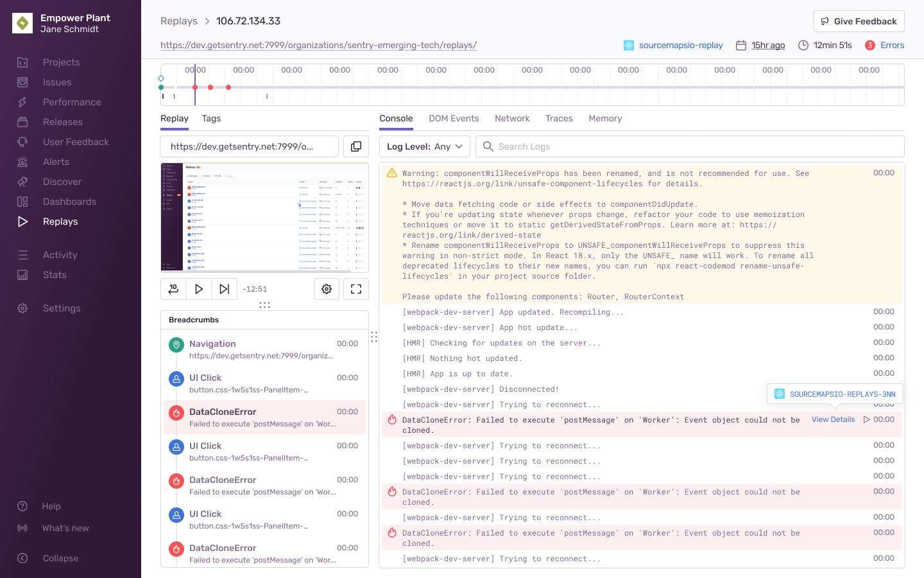
Task: Click the breadcrumbs panel resize handle
Action: pos(264,305)
